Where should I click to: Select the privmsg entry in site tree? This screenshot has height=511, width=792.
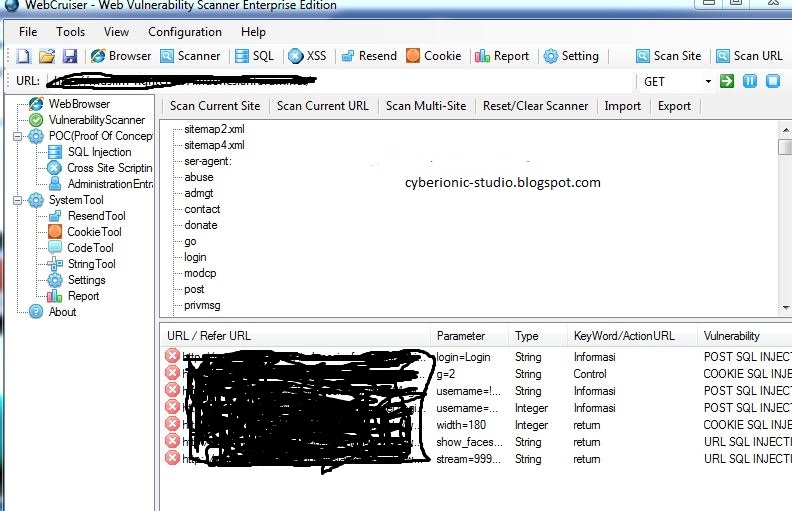(x=202, y=305)
